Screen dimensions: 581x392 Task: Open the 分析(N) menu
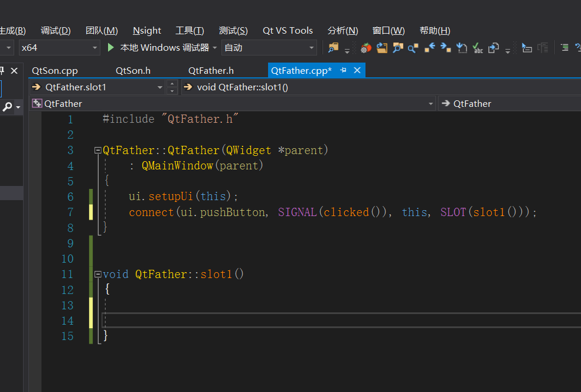click(342, 30)
